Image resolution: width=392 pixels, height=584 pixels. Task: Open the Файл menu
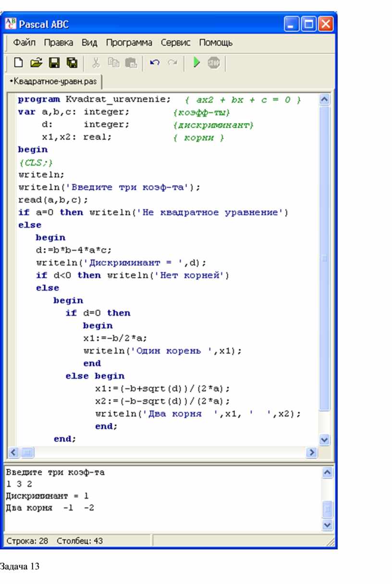25,42
